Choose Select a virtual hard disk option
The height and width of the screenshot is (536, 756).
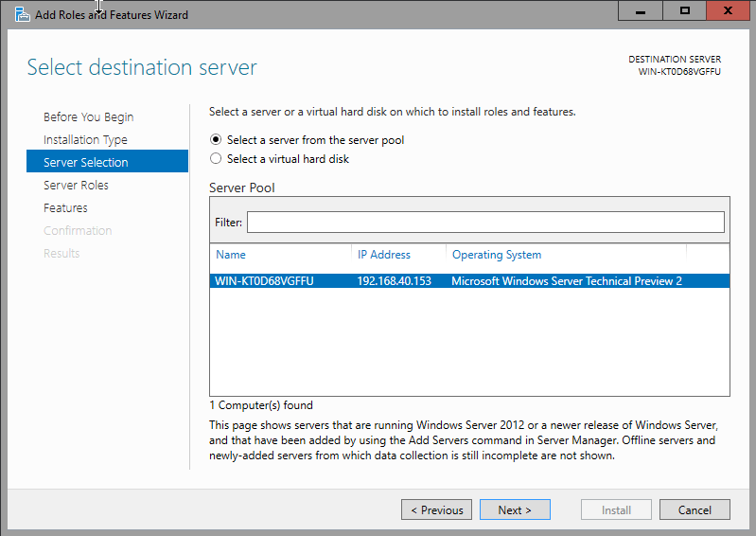[216, 159]
